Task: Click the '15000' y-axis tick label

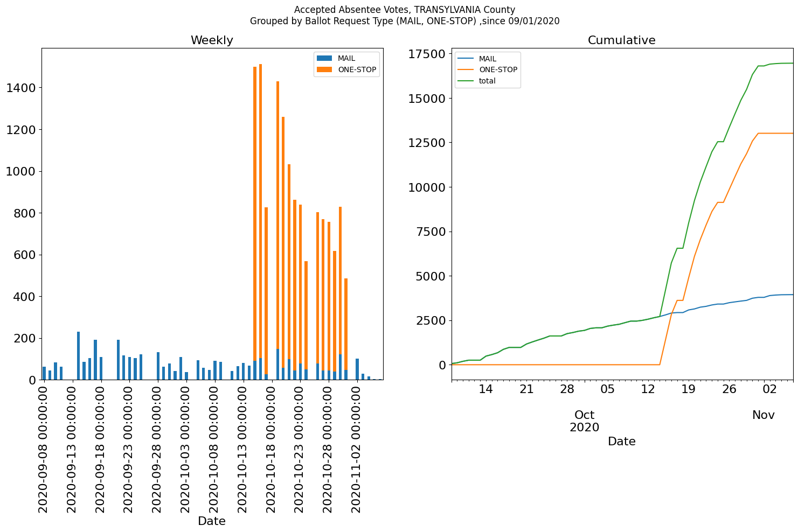Action: (427, 99)
